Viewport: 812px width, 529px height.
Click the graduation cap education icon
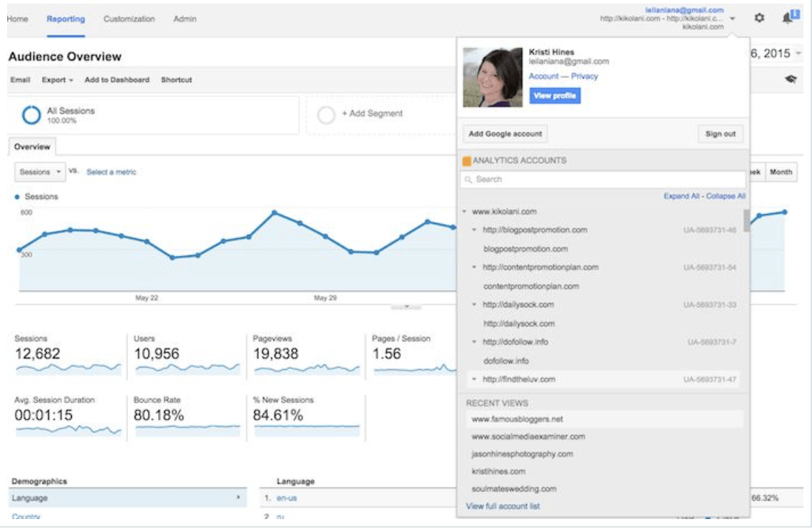coord(790,80)
